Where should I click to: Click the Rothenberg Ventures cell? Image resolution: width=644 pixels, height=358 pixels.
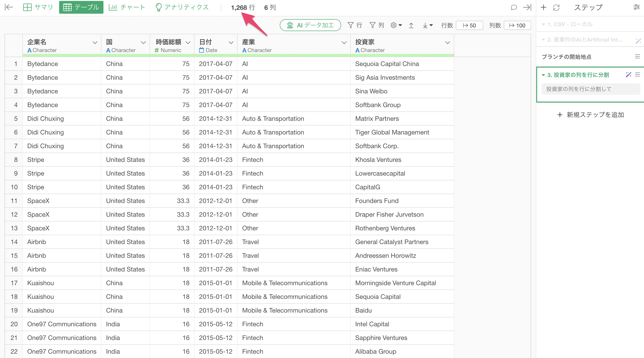(402, 228)
